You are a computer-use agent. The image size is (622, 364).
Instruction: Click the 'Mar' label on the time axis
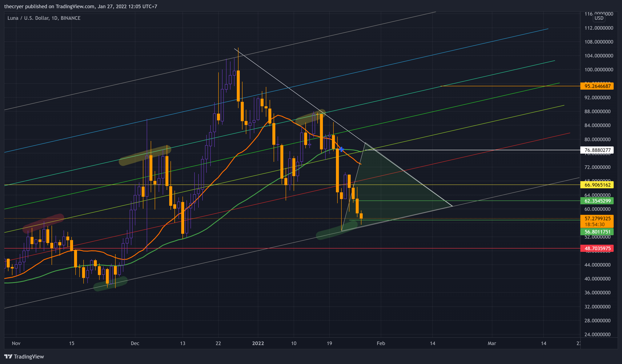[x=492, y=343]
